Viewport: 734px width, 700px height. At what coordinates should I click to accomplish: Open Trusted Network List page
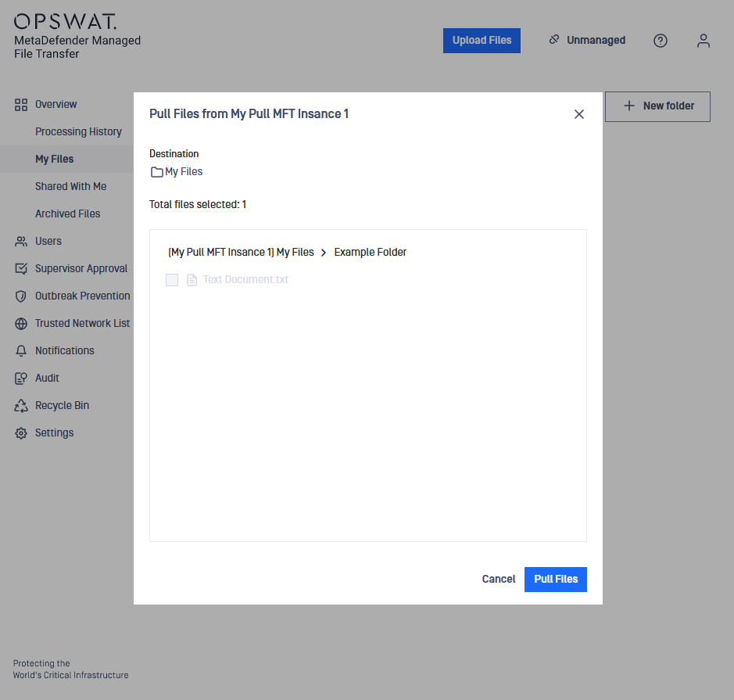82,324
